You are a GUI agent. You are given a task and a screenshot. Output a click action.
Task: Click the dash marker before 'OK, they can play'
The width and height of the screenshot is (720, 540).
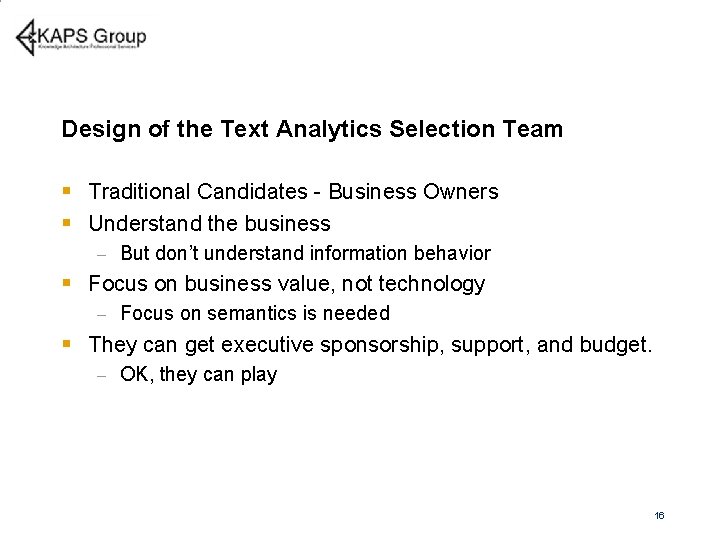(x=101, y=375)
